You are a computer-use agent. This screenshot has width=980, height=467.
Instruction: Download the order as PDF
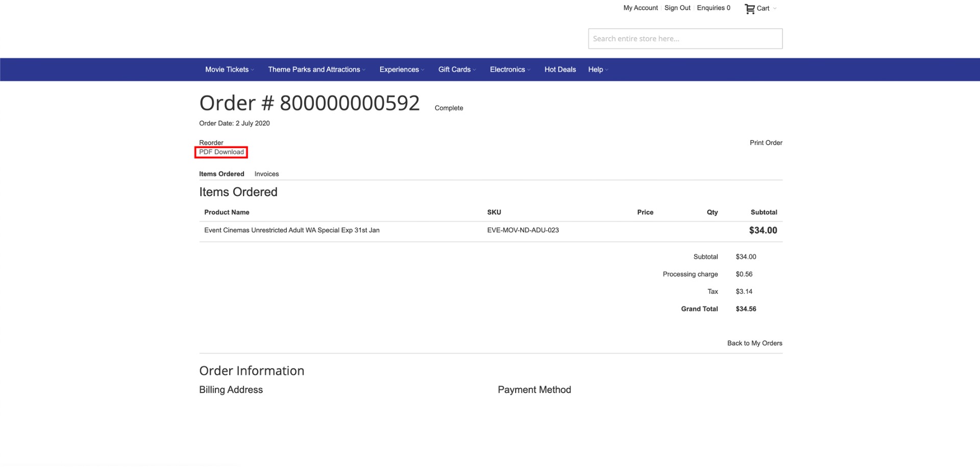click(x=221, y=152)
